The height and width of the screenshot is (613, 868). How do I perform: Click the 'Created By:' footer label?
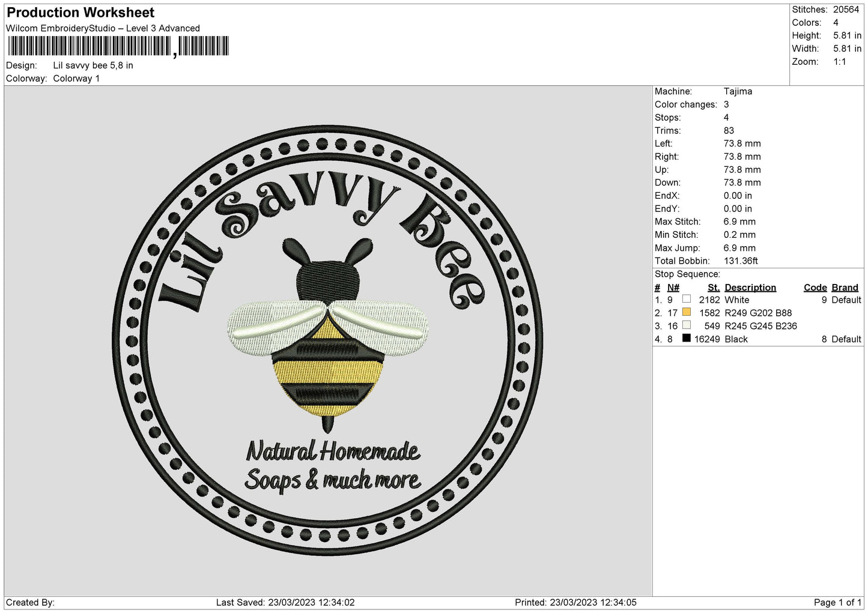click(x=30, y=603)
